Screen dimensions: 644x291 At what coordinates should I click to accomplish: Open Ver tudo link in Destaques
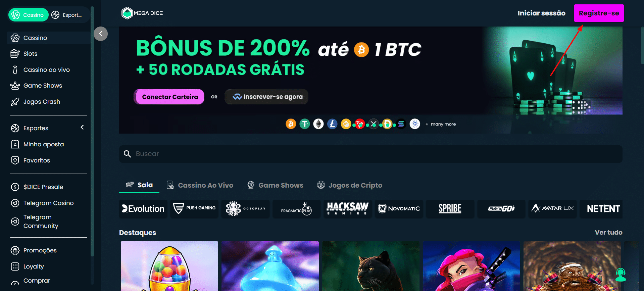coord(608,232)
